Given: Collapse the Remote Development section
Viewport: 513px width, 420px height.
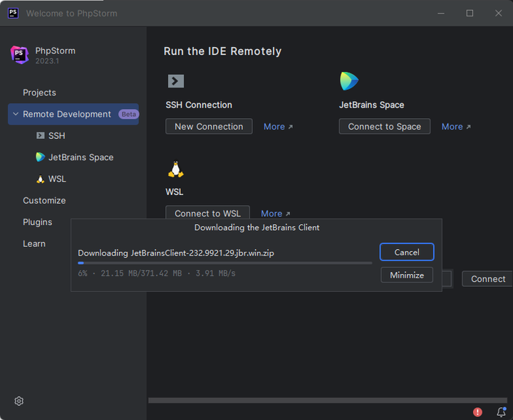Looking at the screenshot, I should [16, 114].
